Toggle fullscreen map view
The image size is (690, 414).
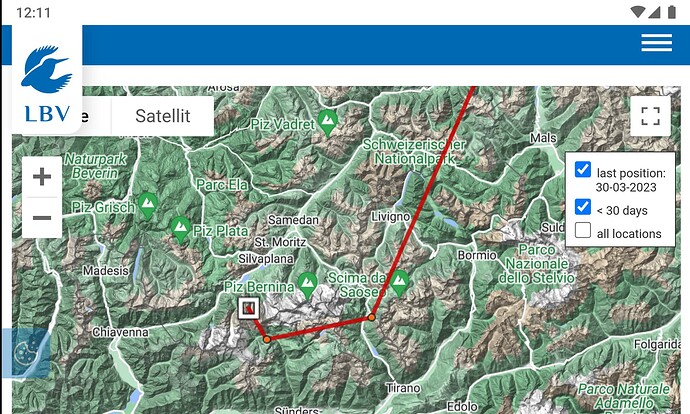pyautogui.click(x=650, y=116)
